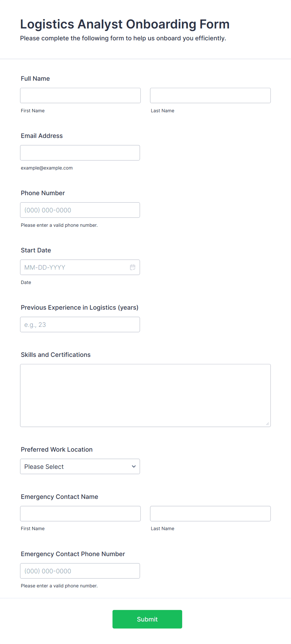Click the chevron arrow in Please Select
The width and height of the screenshot is (291, 644).
[134, 466]
